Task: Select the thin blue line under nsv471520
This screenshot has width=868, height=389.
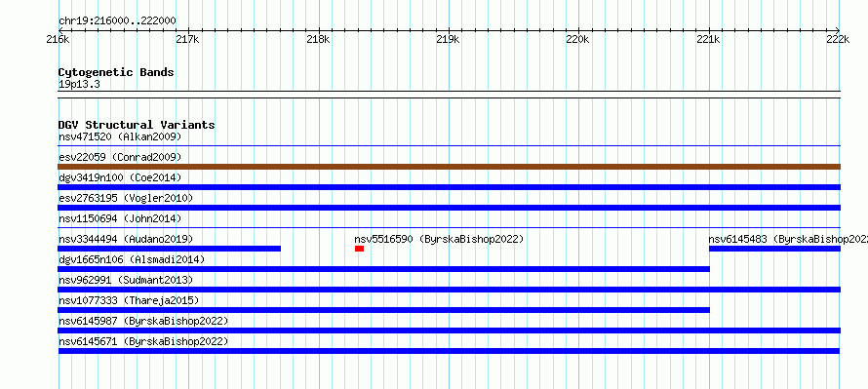Action: coord(450,146)
